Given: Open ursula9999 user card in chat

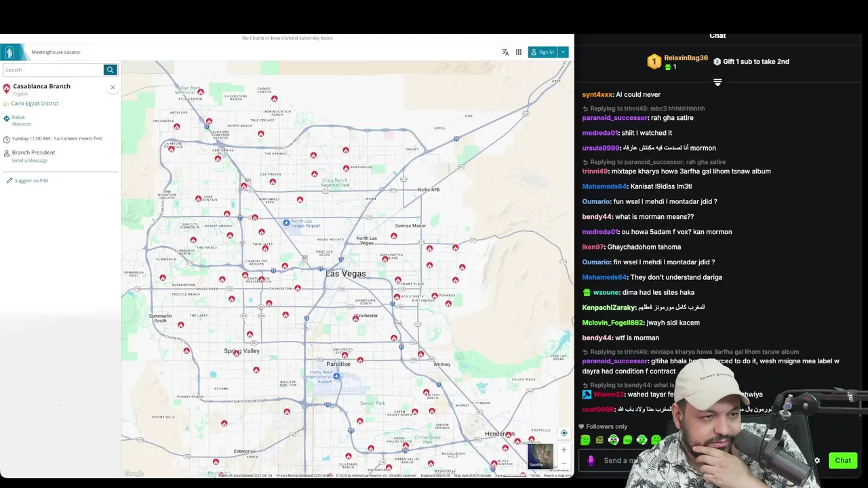Looking at the screenshot, I should tap(601, 148).
